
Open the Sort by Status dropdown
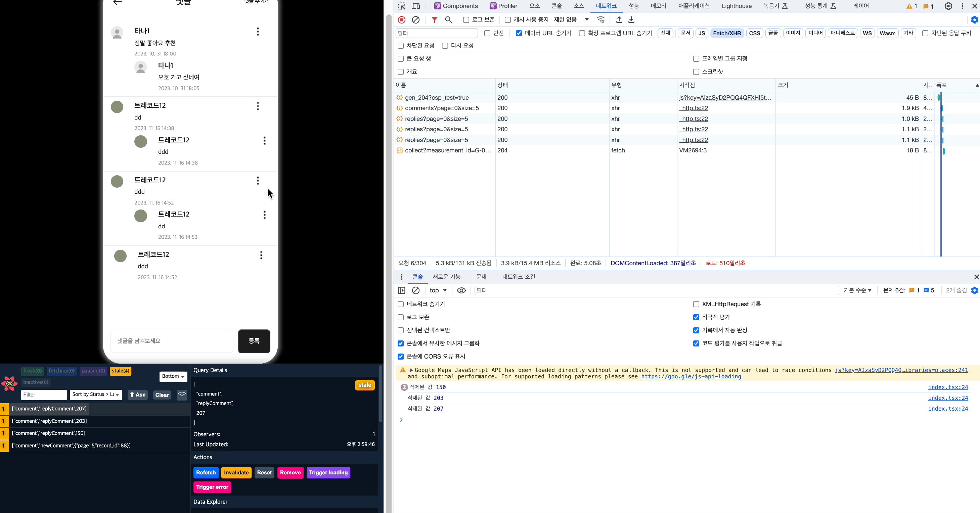point(95,395)
